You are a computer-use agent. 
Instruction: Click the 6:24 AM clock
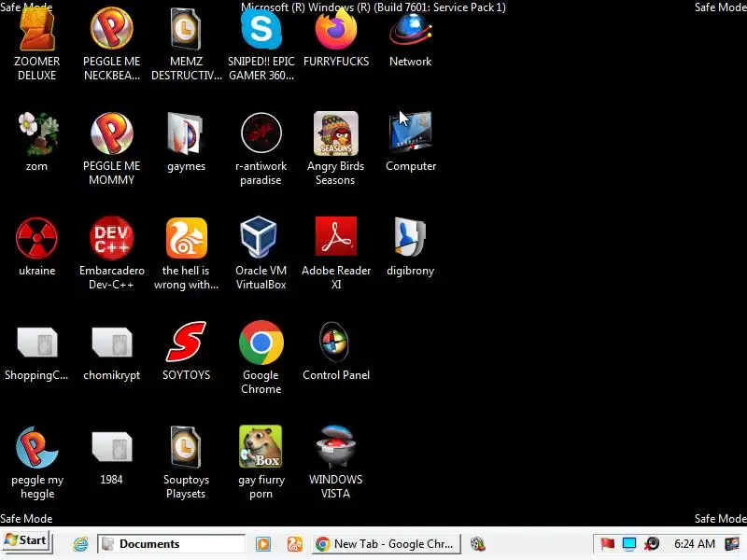pyautogui.click(x=695, y=544)
